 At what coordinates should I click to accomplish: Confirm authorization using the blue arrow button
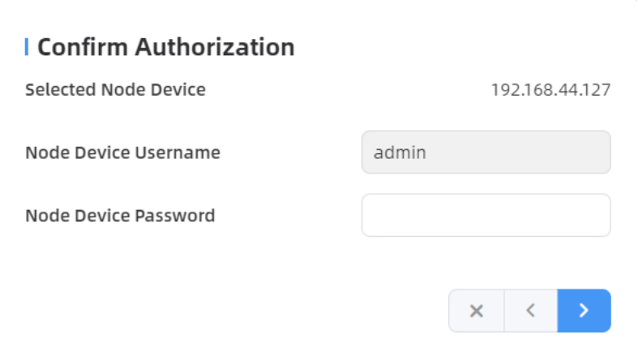(x=584, y=310)
